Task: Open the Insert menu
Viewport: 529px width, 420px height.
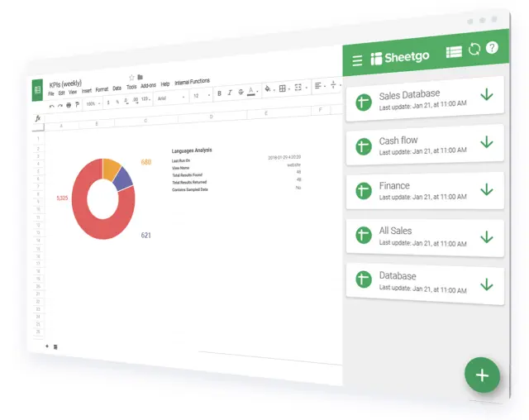Action: tap(87, 91)
